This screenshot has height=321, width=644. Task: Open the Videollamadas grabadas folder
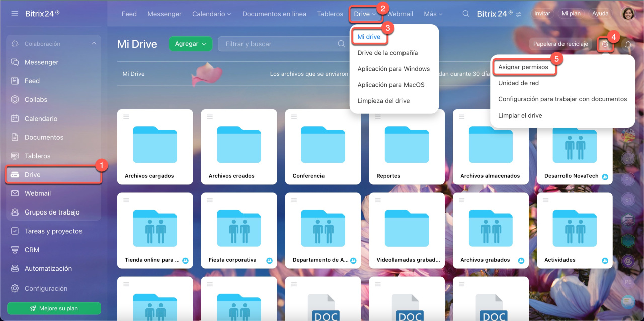pos(407,231)
